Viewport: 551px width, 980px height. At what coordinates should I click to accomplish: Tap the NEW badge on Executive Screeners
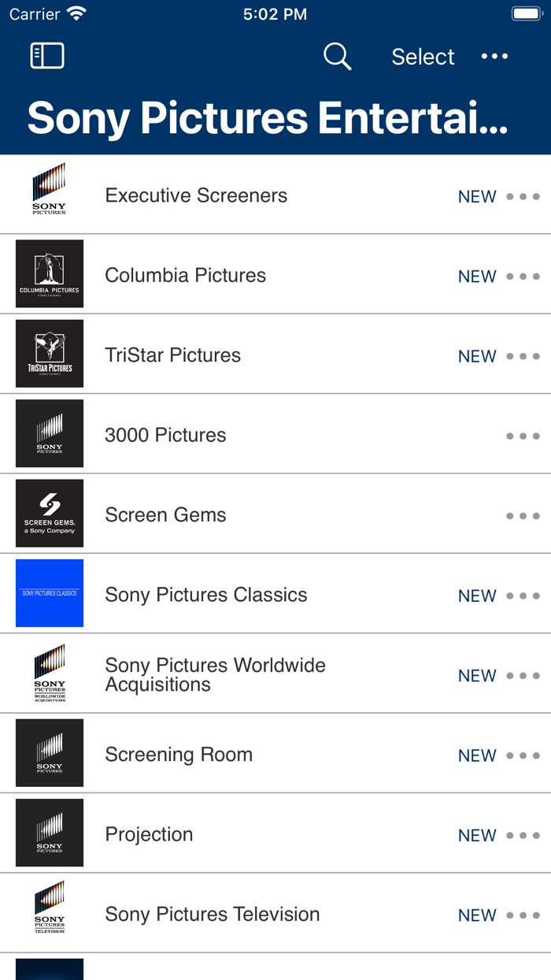tap(477, 196)
